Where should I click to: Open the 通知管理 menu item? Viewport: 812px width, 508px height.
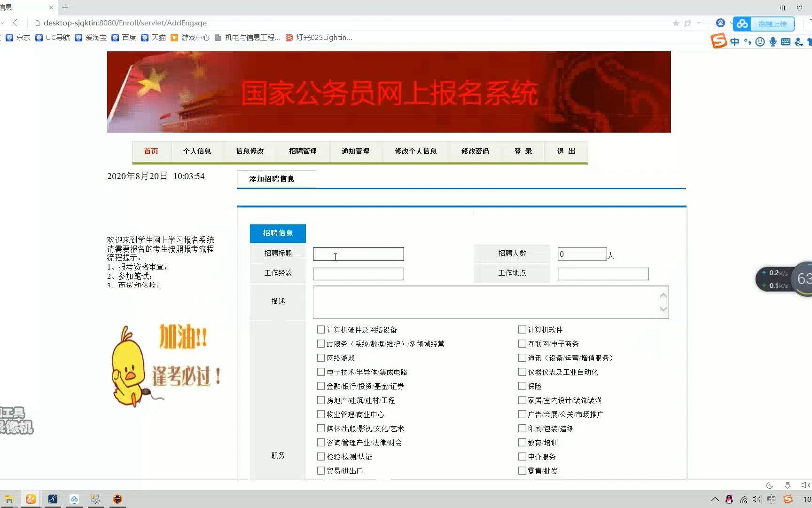(355, 151)
